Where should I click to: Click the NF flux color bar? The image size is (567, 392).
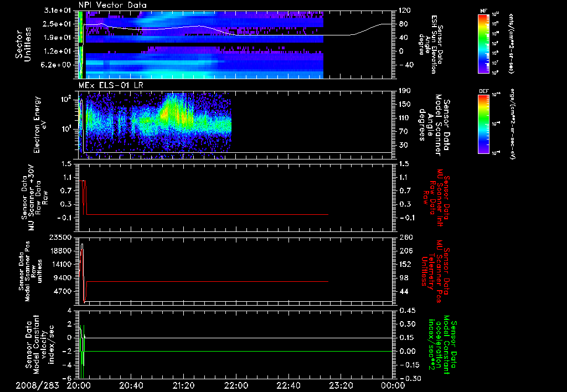484,43
